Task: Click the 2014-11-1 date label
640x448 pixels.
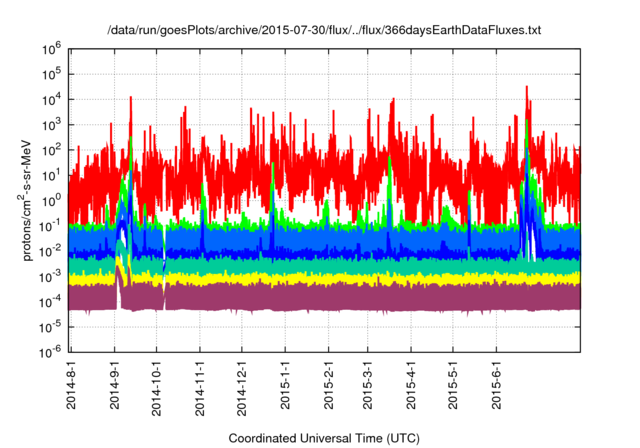Action: pos(200,389)
